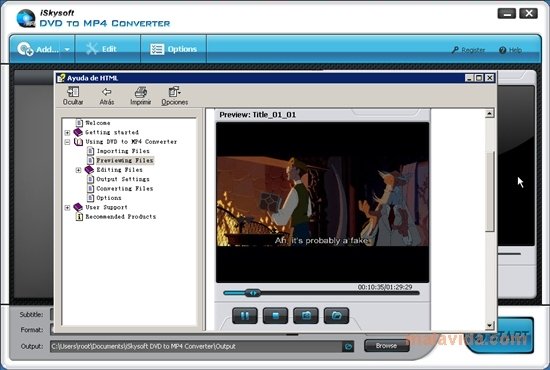Open the Opciones menu in help window
The width and height of the screenshot is (550, 370).
(175, 96)
